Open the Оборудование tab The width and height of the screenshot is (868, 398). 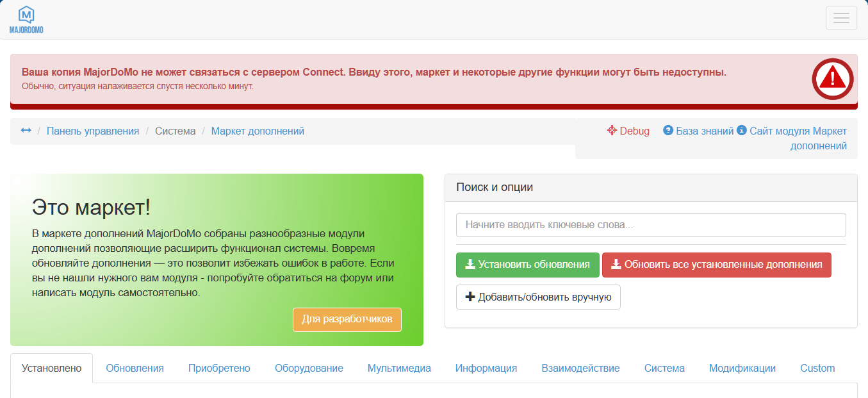[x=309, y=368]
